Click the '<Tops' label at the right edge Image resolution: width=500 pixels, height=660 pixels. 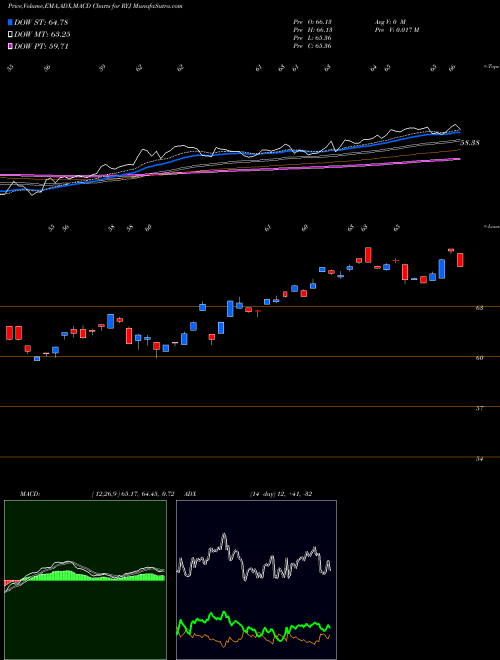point(491,67)
